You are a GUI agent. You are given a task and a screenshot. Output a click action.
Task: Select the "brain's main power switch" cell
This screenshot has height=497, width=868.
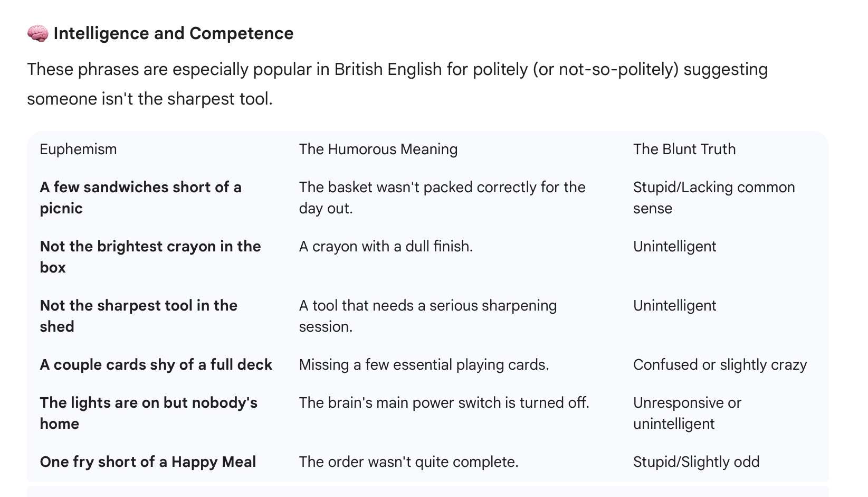coord(443,403)
